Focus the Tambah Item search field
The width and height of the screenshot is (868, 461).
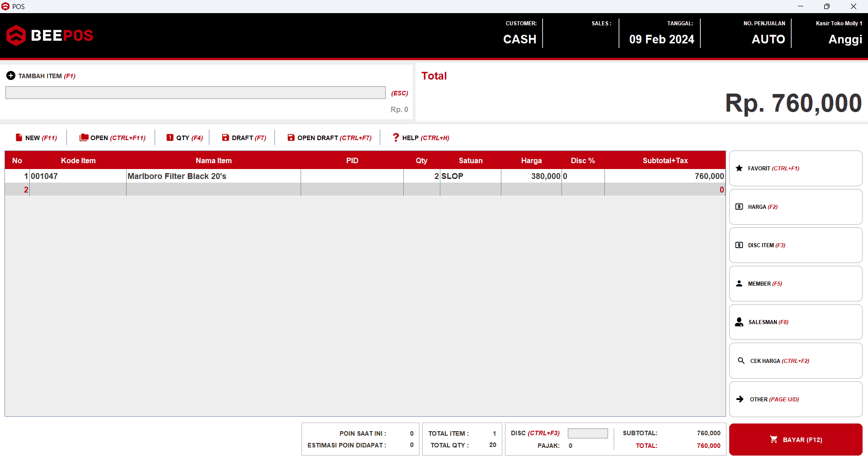pyautogui.click(x=195, y=93)
